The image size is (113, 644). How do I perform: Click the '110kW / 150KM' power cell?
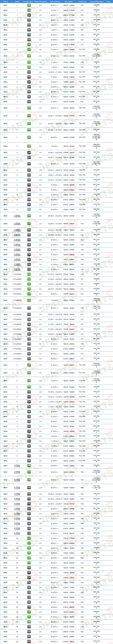tap(68, 587)
